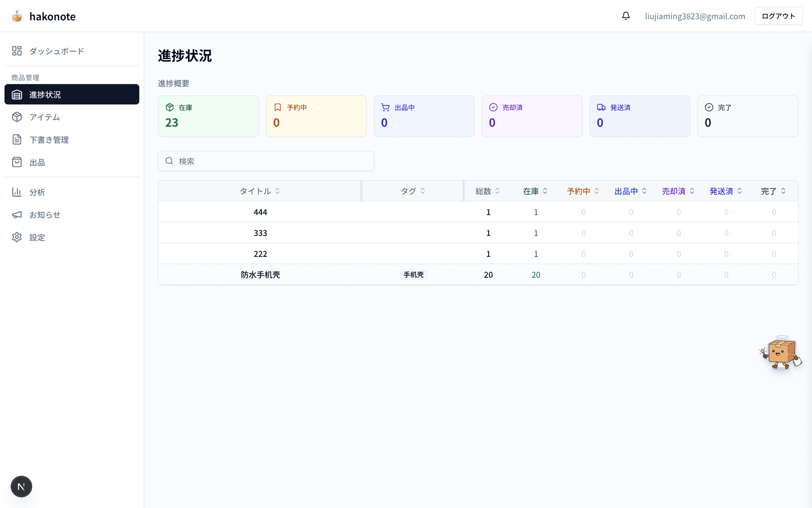Open the dashboard from the sidebar icon
The width and height of the screenshot is (812, 508).
pos(17,50)
